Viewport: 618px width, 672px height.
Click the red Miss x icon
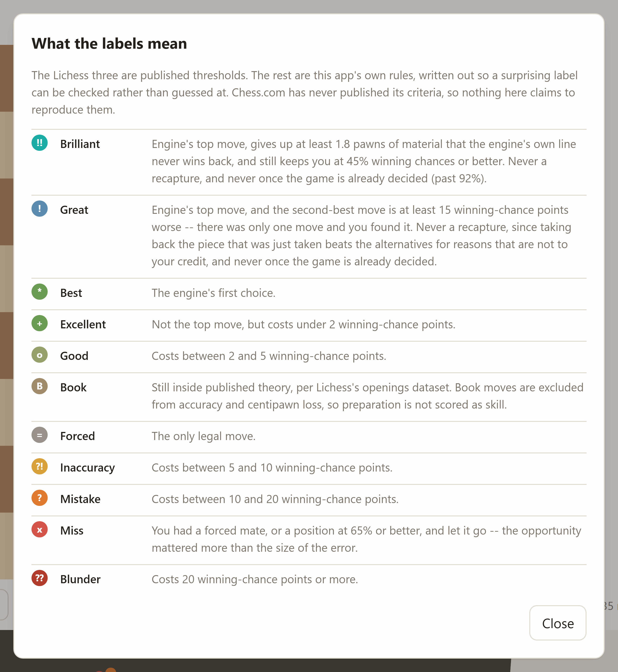40,530
